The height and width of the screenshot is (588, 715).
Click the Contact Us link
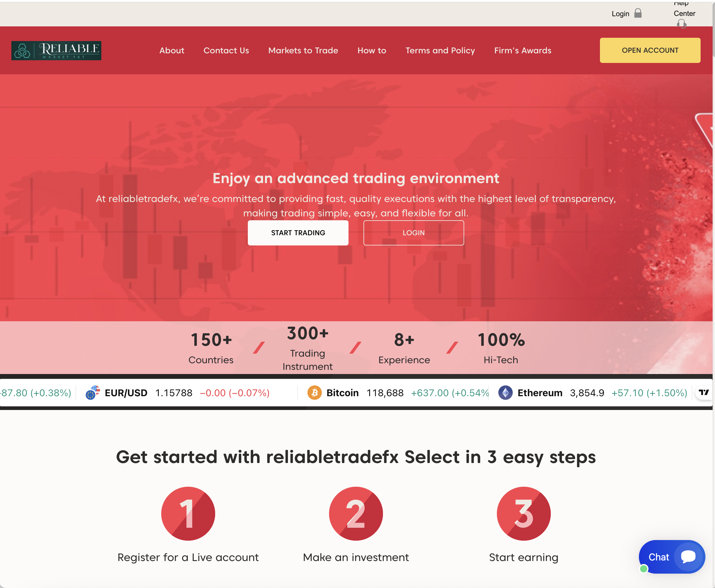tap(226, 50)
